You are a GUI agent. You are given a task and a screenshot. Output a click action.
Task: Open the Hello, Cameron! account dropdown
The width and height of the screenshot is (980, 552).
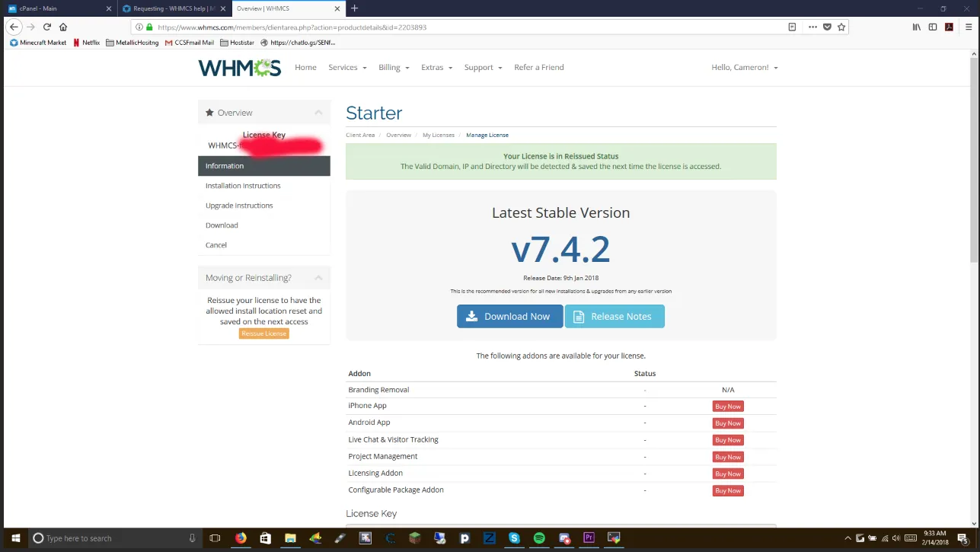(x=744, y=68)
